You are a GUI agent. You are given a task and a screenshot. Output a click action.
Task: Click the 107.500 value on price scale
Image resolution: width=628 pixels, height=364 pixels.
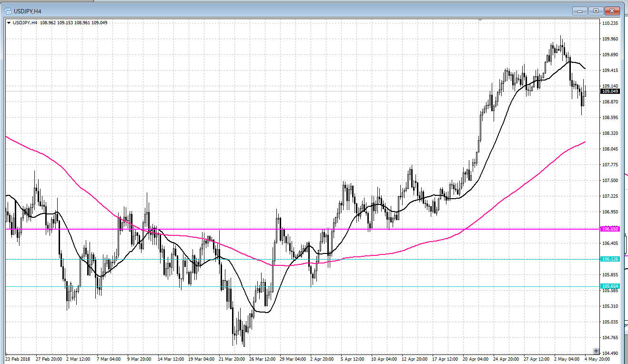(x=610, y=181)
